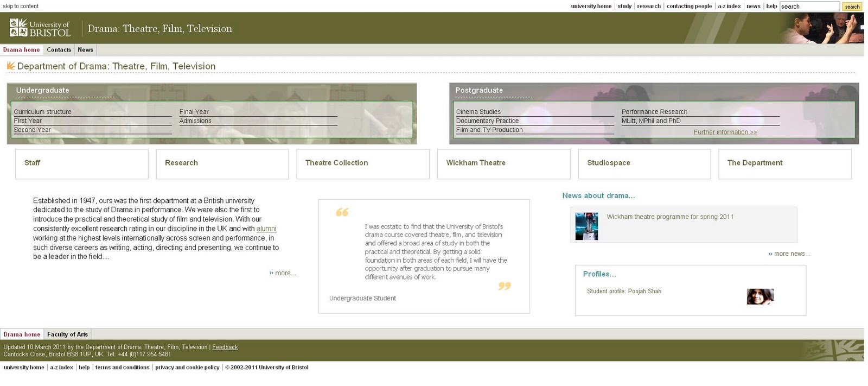Follow the 'alumni' link in the intro paragraph
Viewport: 868px width, 386px height.
tap(266, 229)
